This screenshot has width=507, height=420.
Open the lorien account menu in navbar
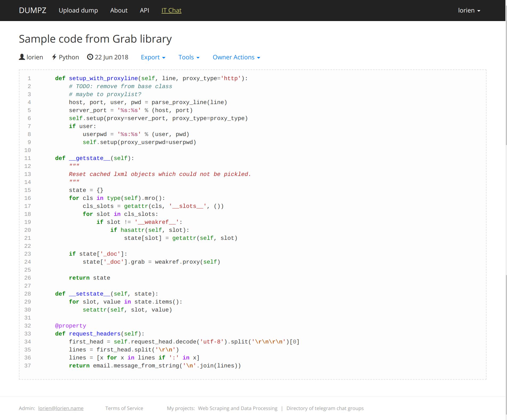point(469,10)
